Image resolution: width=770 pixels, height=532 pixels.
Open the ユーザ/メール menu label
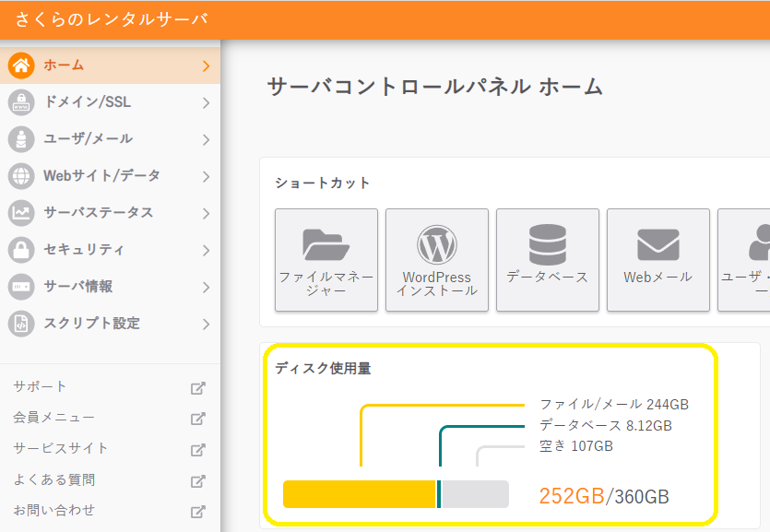click(x=88, y=138)
